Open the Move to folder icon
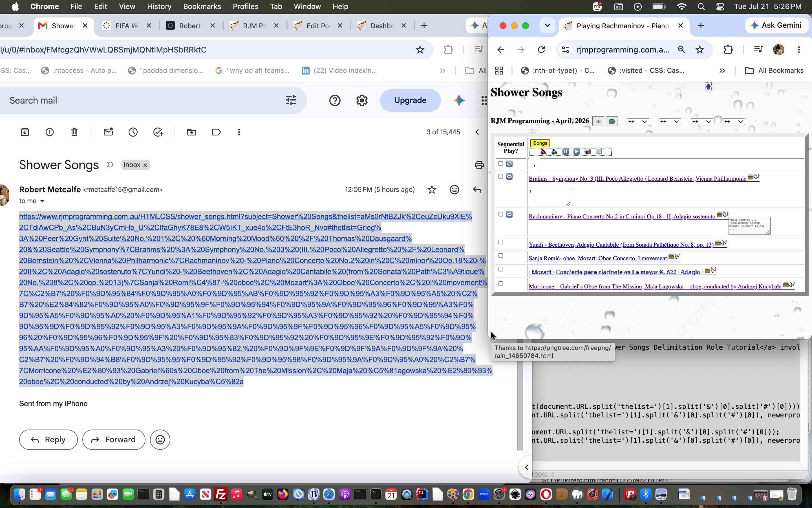The height and width of the screenshot is (508, 812). pos(192,132)
